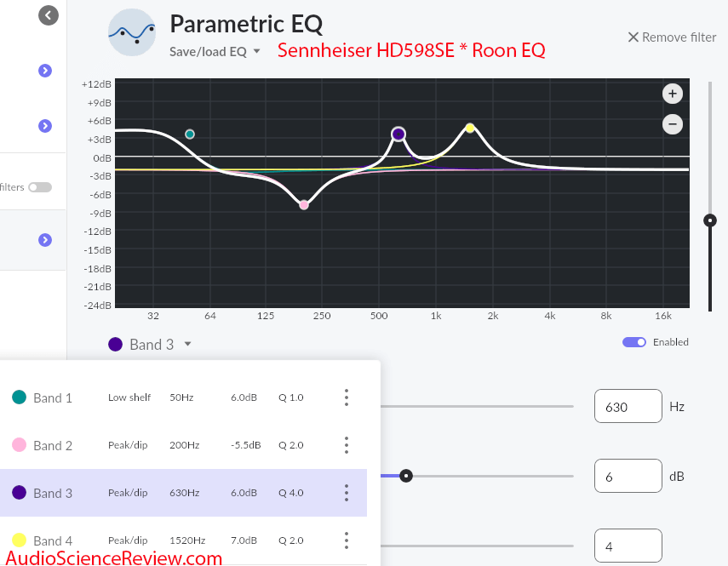Open the Band 3 selector dropdown arrow

[187, 344]
